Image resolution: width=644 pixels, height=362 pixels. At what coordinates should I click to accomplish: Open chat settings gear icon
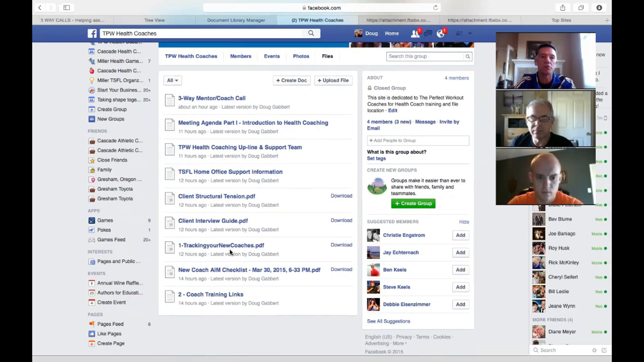(594, 350)
